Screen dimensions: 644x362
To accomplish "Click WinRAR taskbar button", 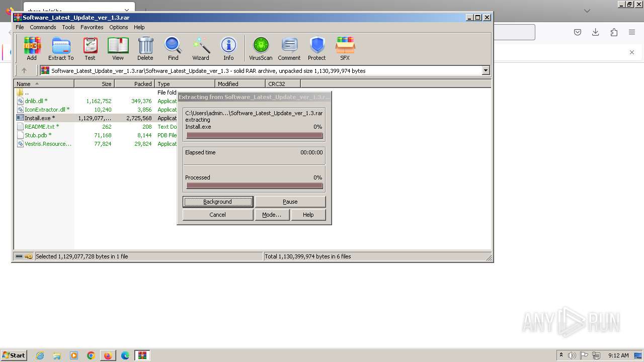I will coord(142,355).
